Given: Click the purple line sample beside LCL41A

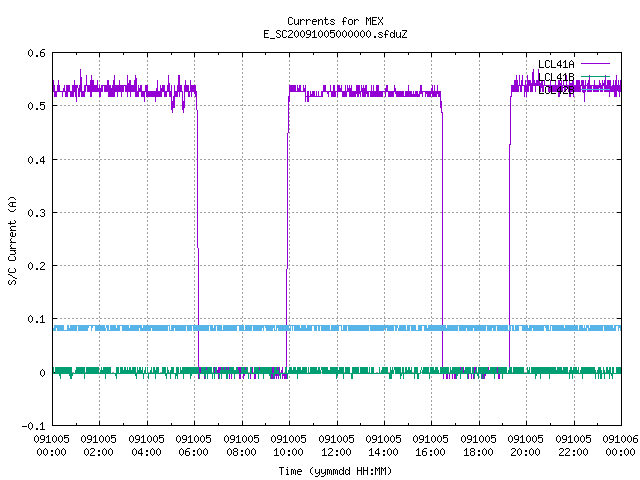Looking at the screenshot, I should coord(595,64).
